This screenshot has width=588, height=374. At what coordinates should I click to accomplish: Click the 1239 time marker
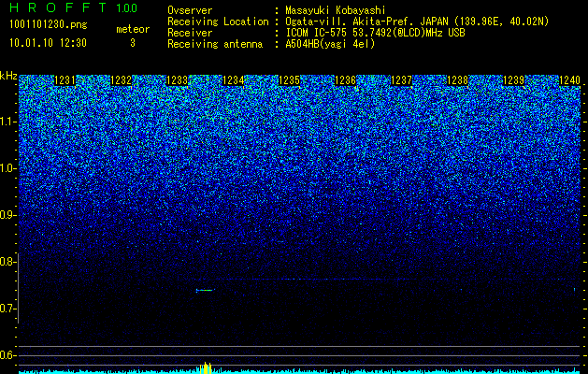[x=513, y=80]
